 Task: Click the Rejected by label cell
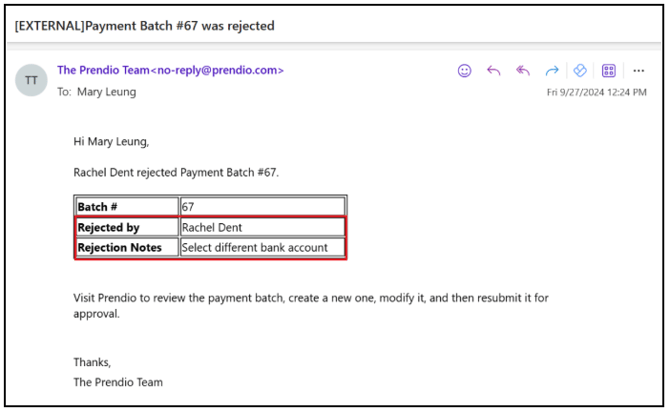pyautogui.click(x=127, y=227)
